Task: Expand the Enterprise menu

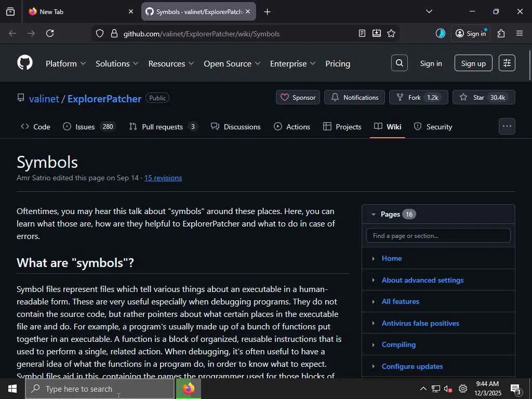Action: 293,63
